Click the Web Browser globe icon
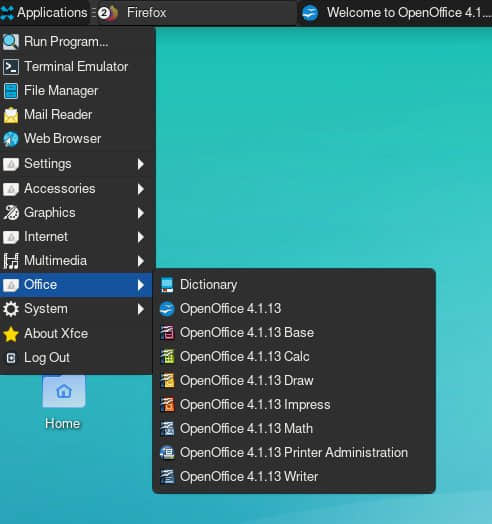 (11, 139)
